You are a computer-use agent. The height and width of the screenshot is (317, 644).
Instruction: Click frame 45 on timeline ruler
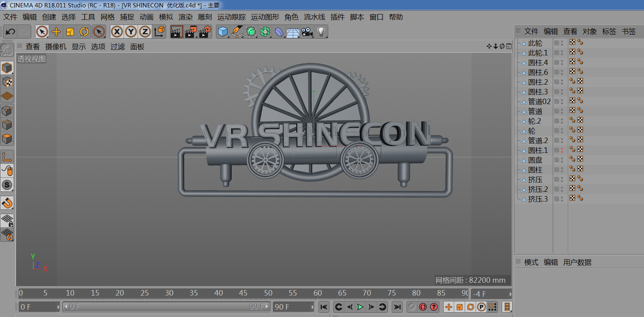tap(243, 293)
